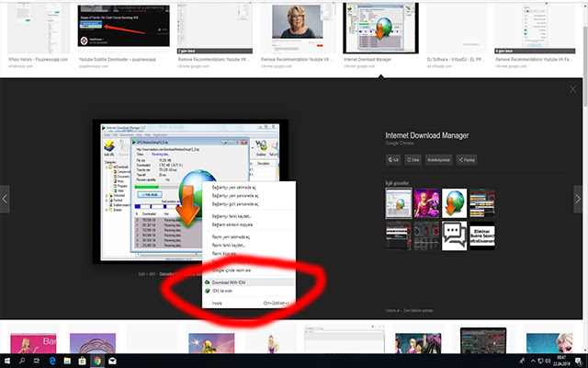Click the Paylaş (Share) button
The height and width of the screenshot is (368, 588).
tap(467, 160)
